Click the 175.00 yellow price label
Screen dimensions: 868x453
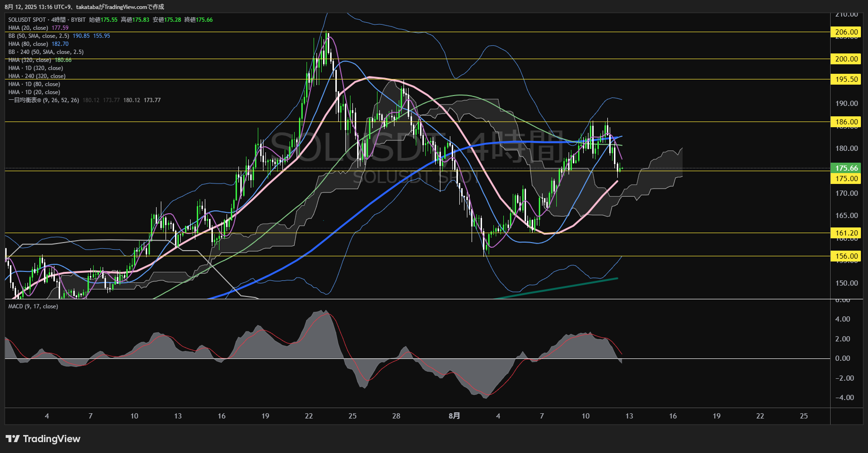(846, 179)
